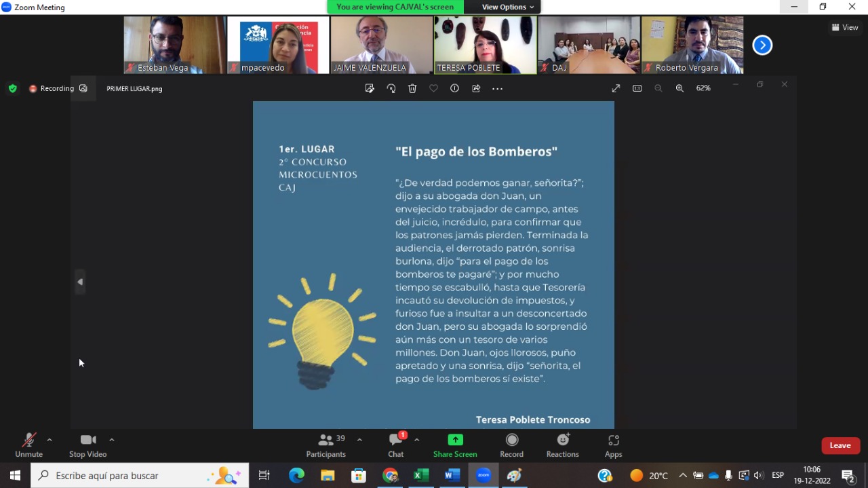Open the Chat panel
Viewport: 868px width, 488px height.
click(x=396, y=445)
